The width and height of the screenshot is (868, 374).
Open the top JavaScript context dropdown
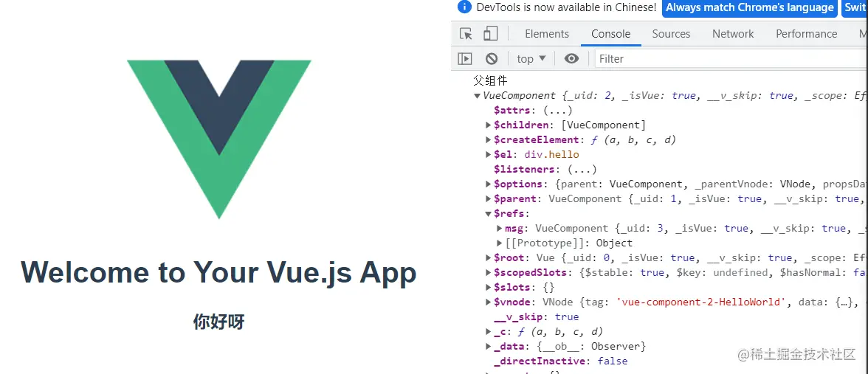click(531, 59)
